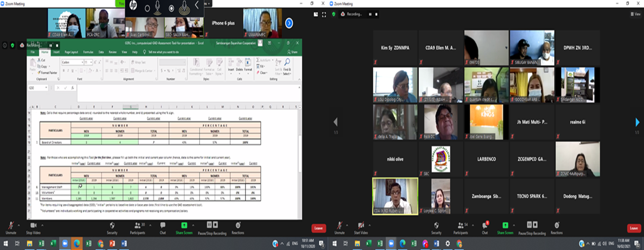The width and height of the screenshot is (644, 250).
Task: Go to previous gallery page in right Zoom
Action: 336,123
